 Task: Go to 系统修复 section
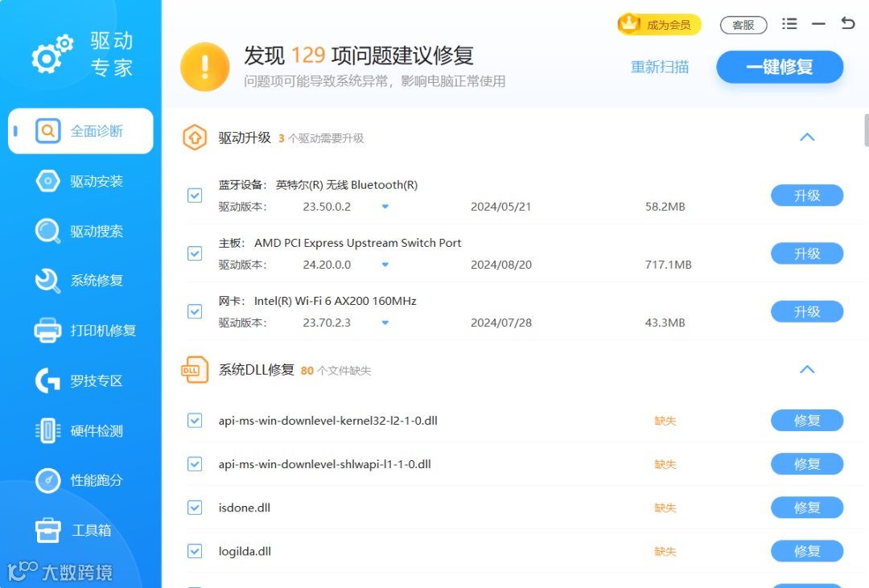(81, 281)
